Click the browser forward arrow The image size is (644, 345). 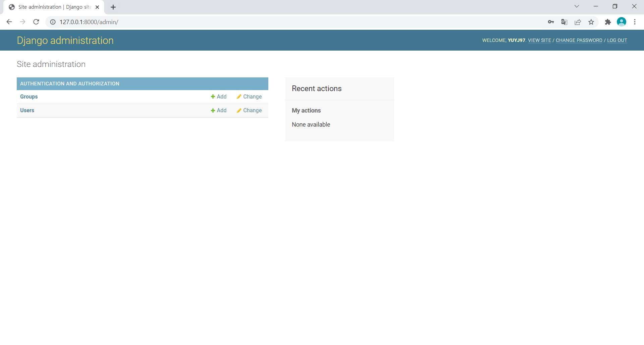[22, 22]
